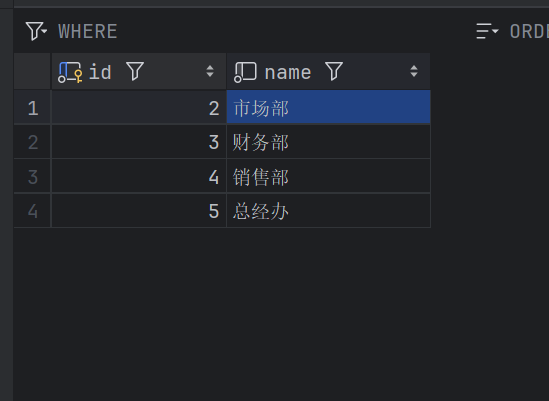
Task: Click the id primary key column icon
Action: 70,72
